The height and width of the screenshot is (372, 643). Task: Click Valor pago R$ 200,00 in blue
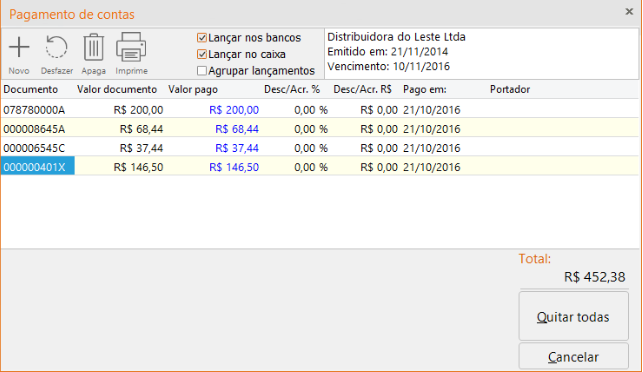point(234,110)
